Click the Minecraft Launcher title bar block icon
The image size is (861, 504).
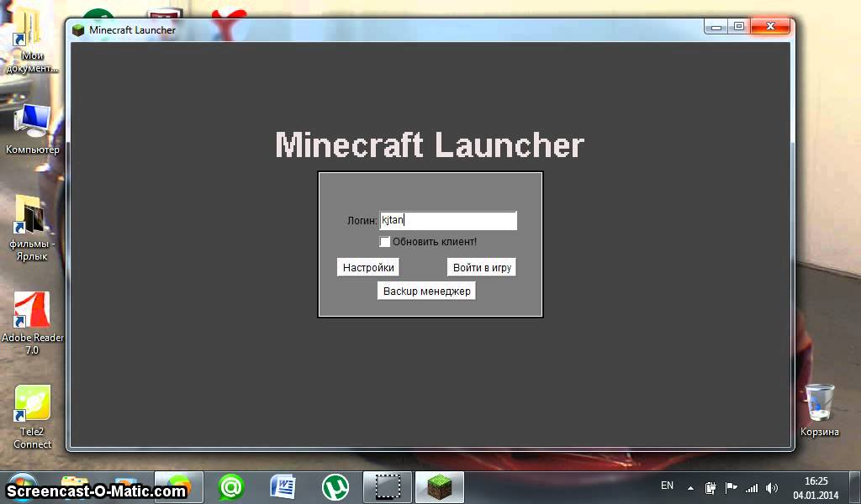(78, 30)
